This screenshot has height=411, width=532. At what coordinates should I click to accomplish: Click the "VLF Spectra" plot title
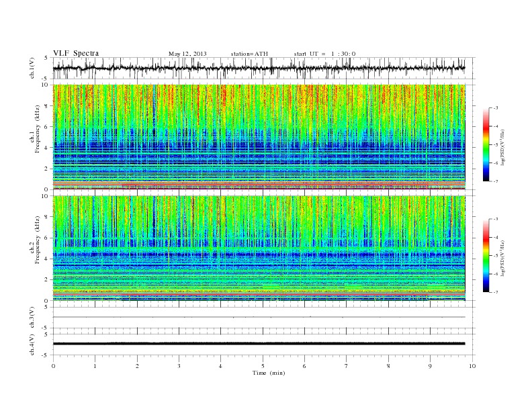76,53
